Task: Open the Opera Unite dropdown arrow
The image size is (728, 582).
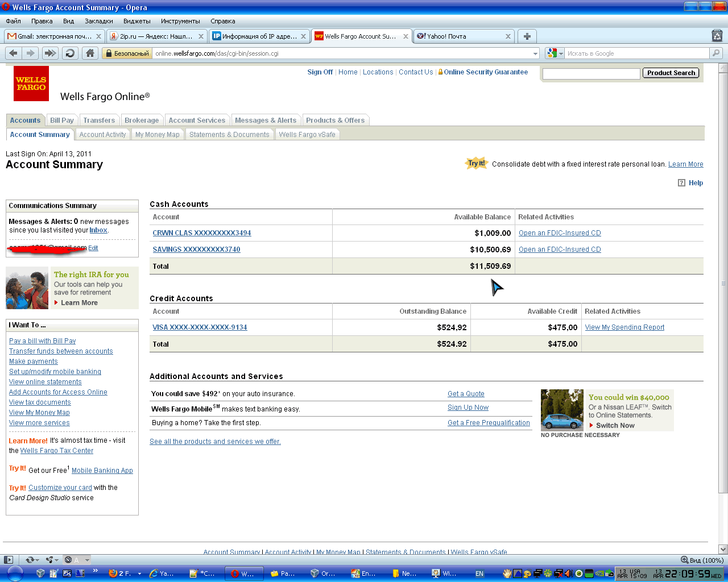Action: click(x=57, y=560)
